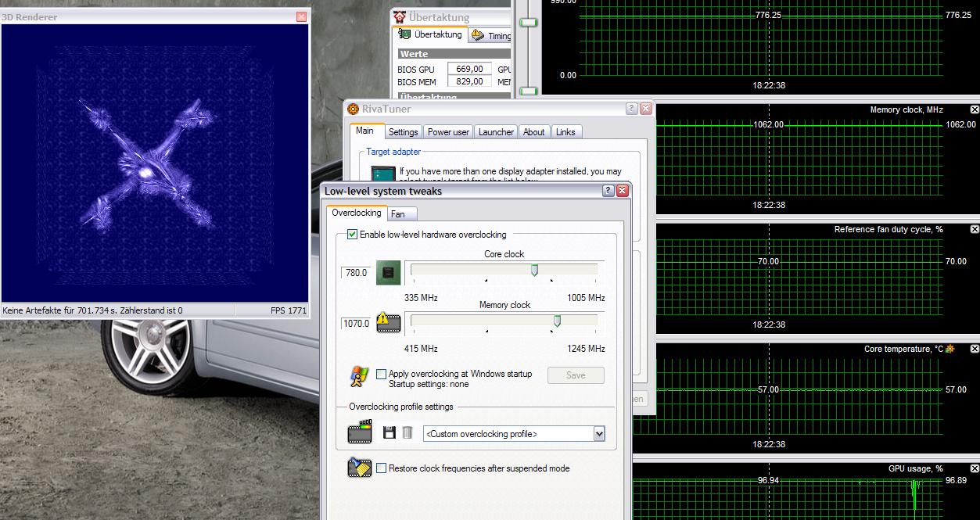Open the RivaTuner Links tab
The width and height of the screenshot is (980, 520).
click(565, 132)
